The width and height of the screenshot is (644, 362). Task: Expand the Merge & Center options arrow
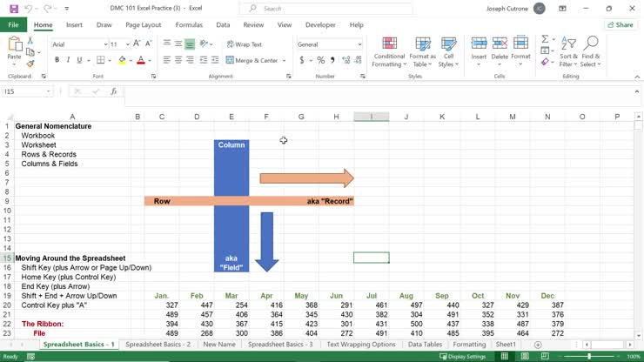[x=284, y=60]
